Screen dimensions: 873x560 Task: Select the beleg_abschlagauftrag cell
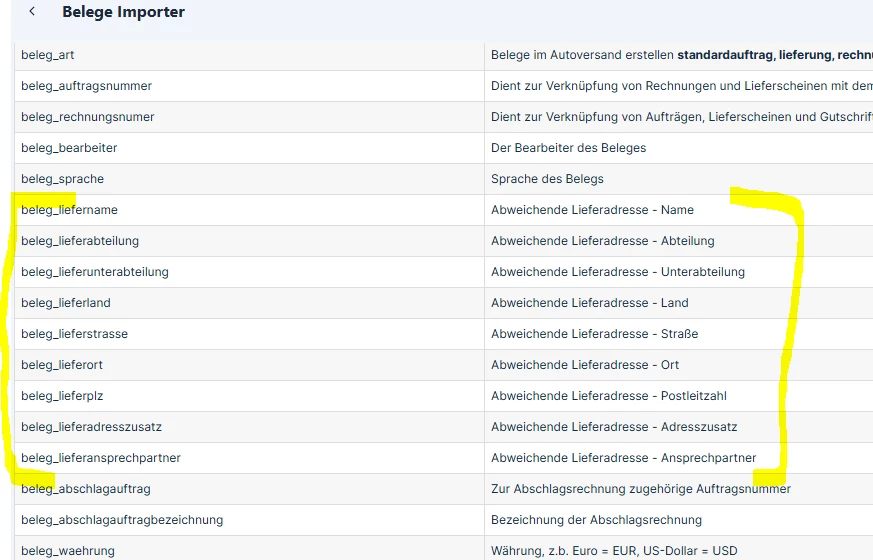(249, 489)
